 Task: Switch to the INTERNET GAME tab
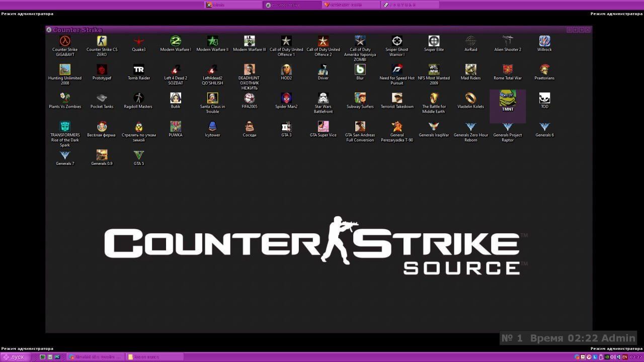pos(351,5)
